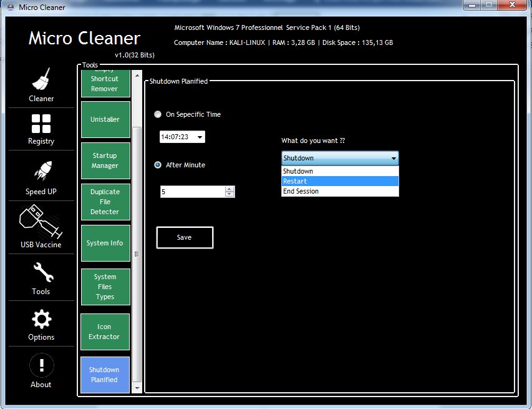Click the Micro Cleaner title bar icon
Viewport: 532px width, 409px height.
pos(11,6)
